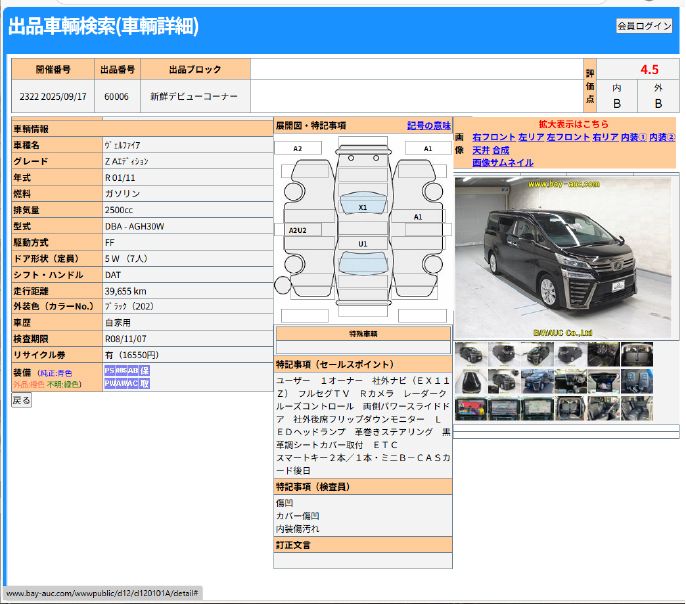The width and height of the screenshot is (686, 604).
Task: Click the PS equipment badge
Action: [110, 370]
